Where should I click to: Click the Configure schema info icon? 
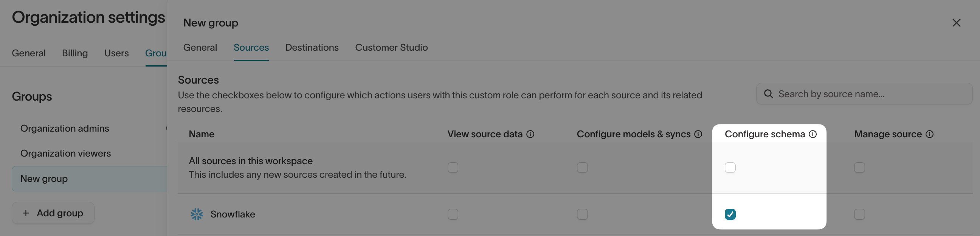click(813, 134)
